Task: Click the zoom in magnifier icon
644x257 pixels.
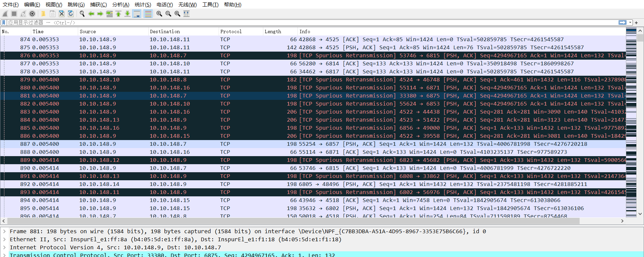Action: pyautogui.click(x=159, y=14)
